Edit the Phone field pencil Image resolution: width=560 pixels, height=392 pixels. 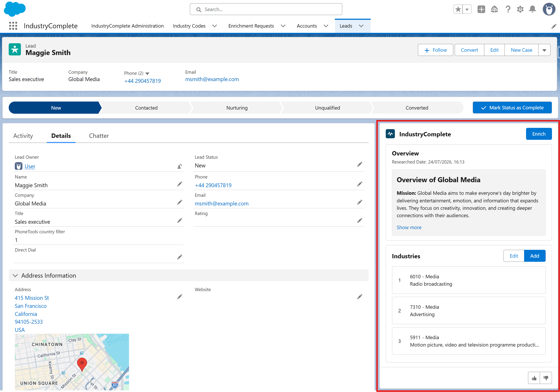click(x=360, y=184)
